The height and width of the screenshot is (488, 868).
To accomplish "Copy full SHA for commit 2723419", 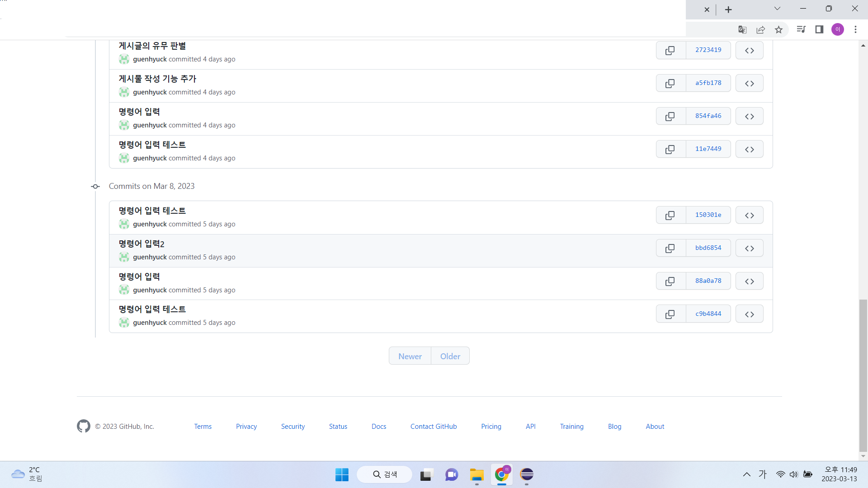I will pyautogui.click(x=670, y=50).
